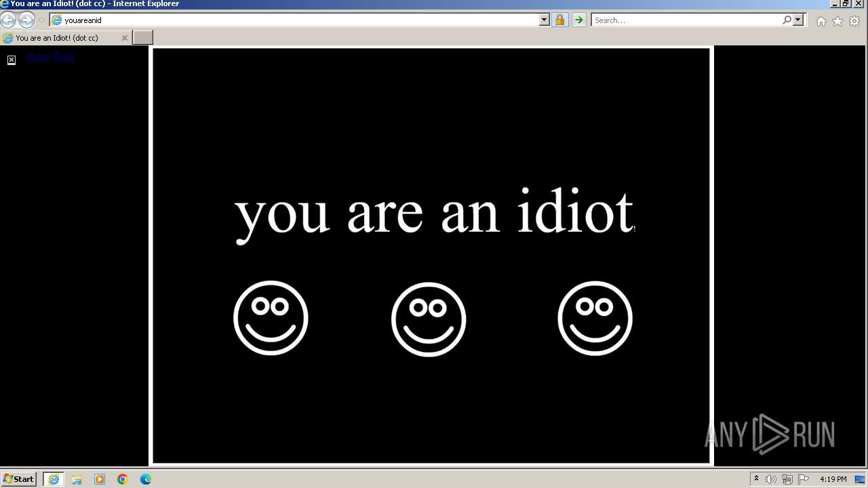The image size is (868, 488).
Task: Open the volume speaker tray icon
Action: (x=771, y=479)
